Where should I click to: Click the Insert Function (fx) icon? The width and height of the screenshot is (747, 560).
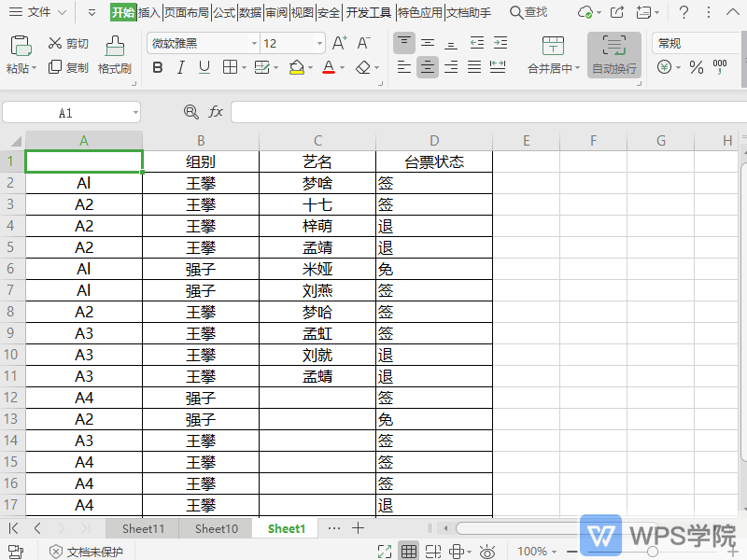[x=217, y=111]
